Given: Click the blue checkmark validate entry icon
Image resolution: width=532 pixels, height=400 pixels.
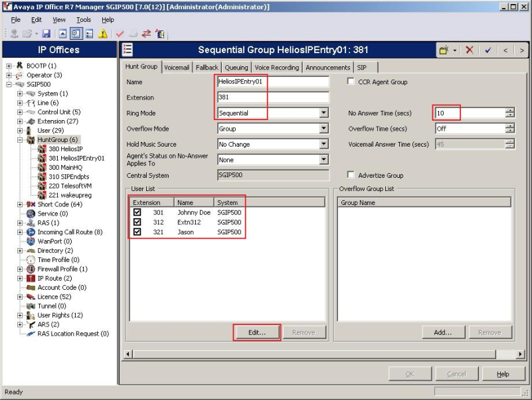Looking at the screenshot, I should [x=488, y=50].
